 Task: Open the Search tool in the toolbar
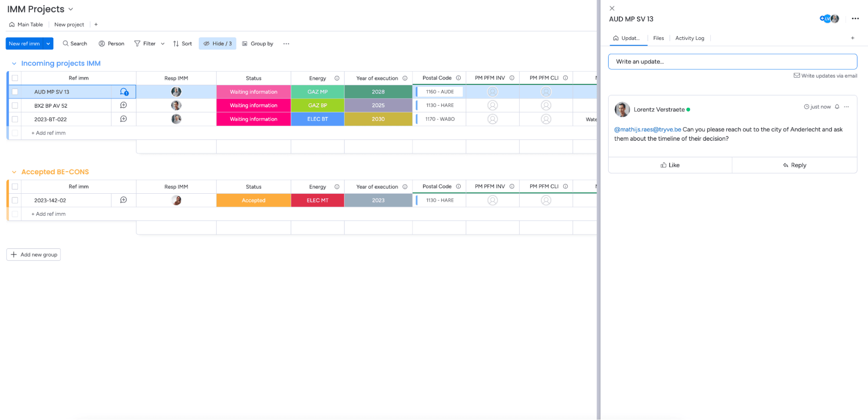(x=75, y=43)
